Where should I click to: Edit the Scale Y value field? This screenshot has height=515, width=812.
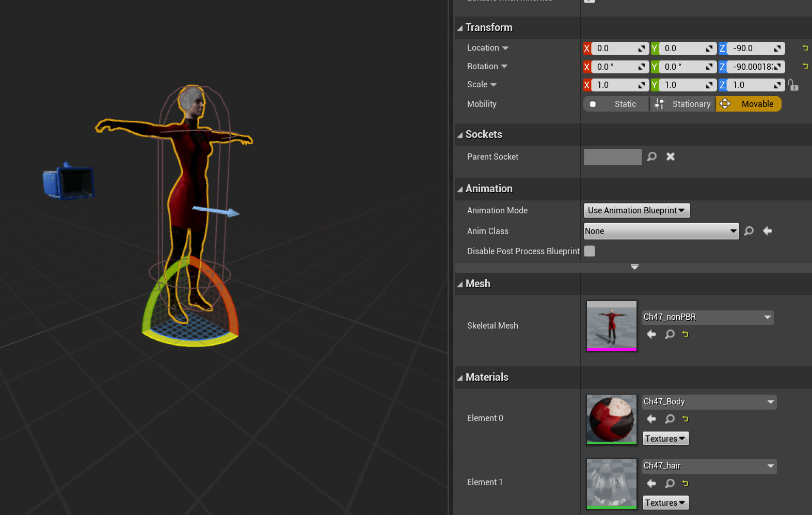click(688, 85)
